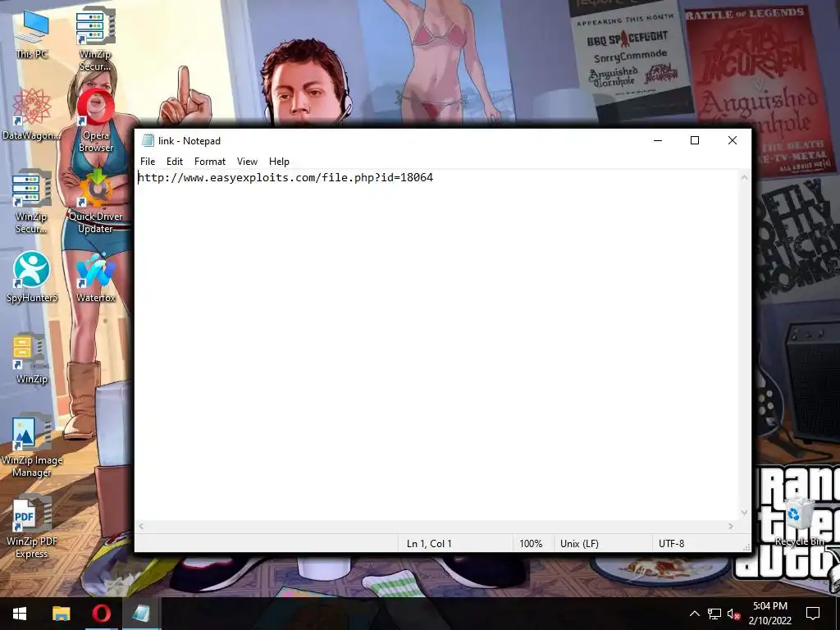Click the easyexploits URL text line
This screenshot has width=840, height=630.
click(x=285, y=178)
